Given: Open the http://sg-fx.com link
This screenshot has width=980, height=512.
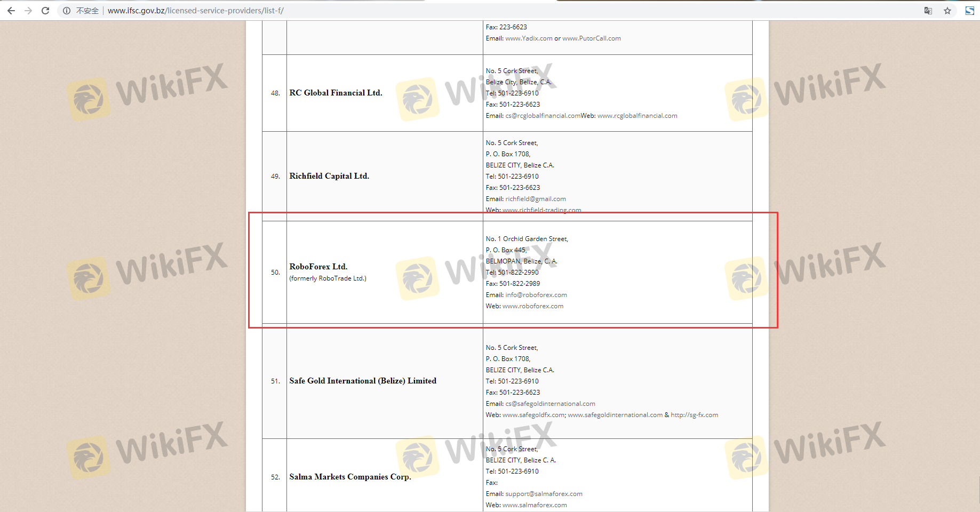Looking at the screenshot, I should 694,415.
